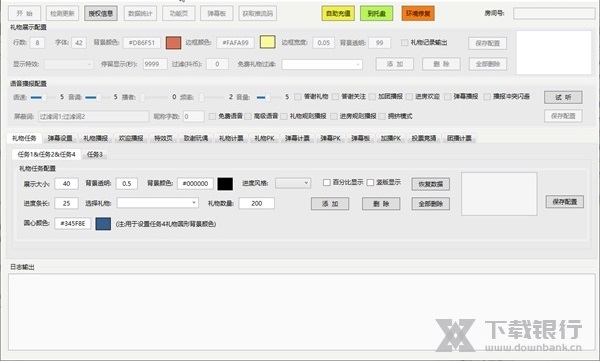Focus the 房间号 room number field

click(x=554, y=13)
